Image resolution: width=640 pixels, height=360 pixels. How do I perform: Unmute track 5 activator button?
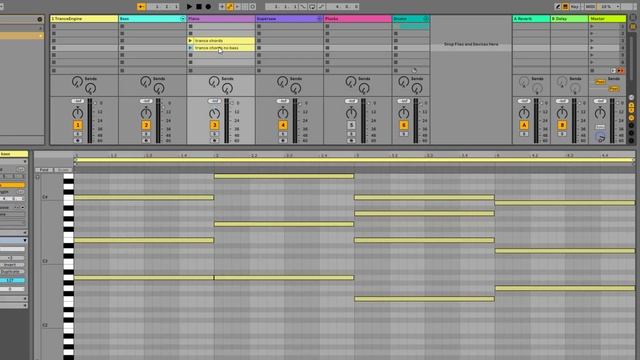351,125
